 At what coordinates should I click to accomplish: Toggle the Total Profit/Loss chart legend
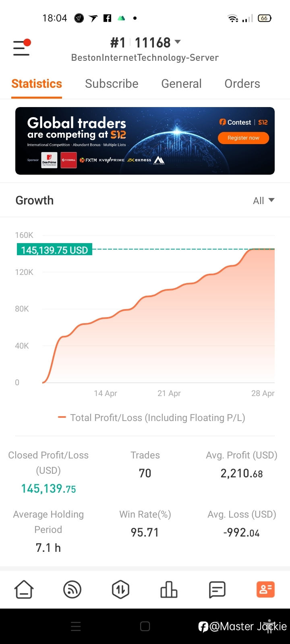151,418
